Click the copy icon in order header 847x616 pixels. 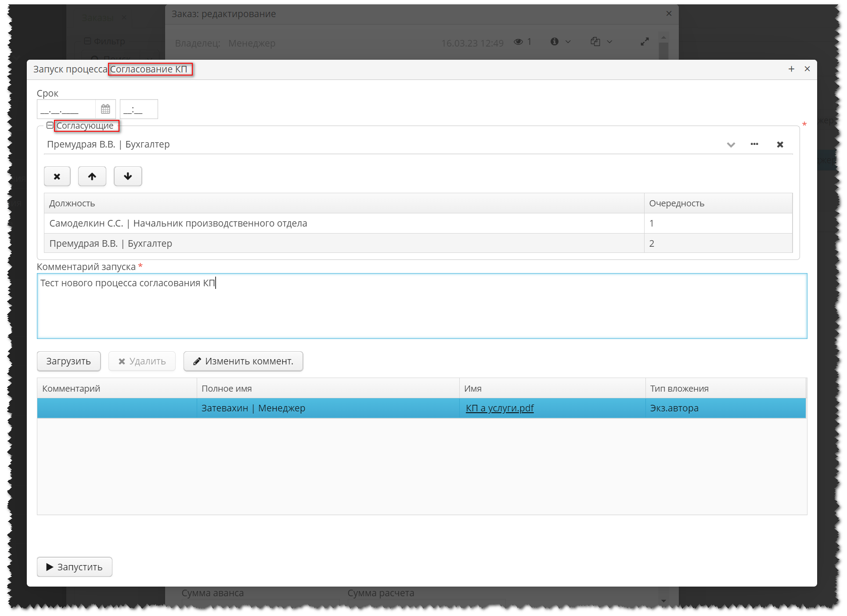[x=595, y=42]
